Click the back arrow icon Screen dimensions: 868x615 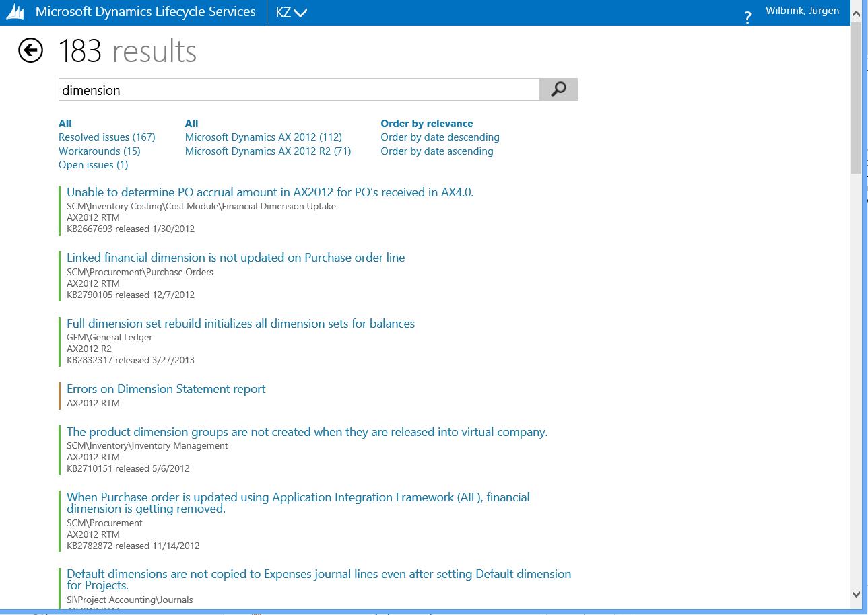pyautogui.click(x=30, y=50)
